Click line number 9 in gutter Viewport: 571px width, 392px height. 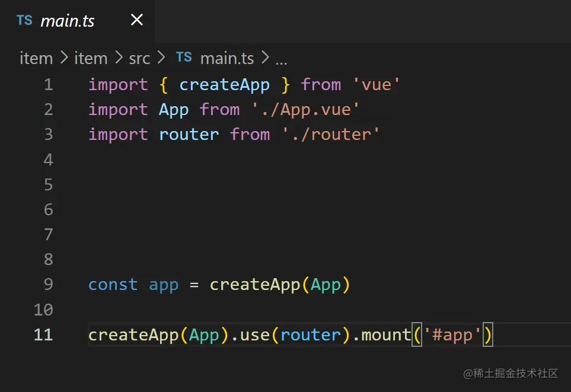[x=49, y=284]
